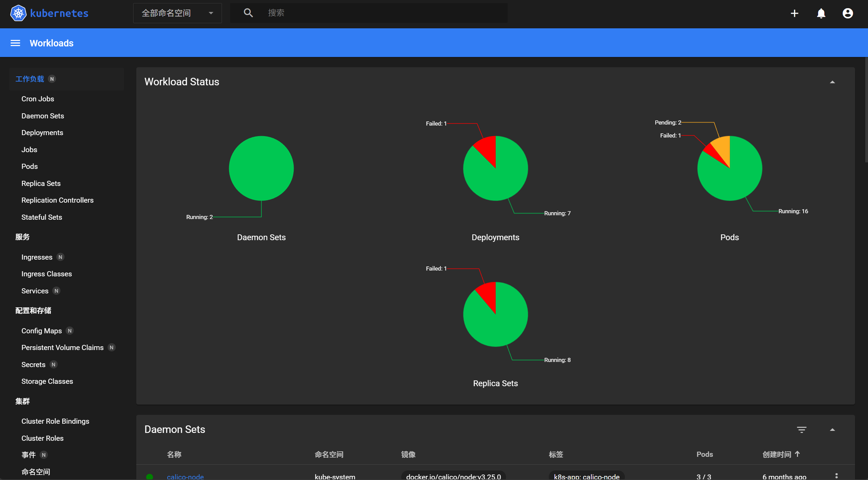Open Deployments in the sidebar
The width and height of the screenshot is (868, 480).
click(42, 133)
